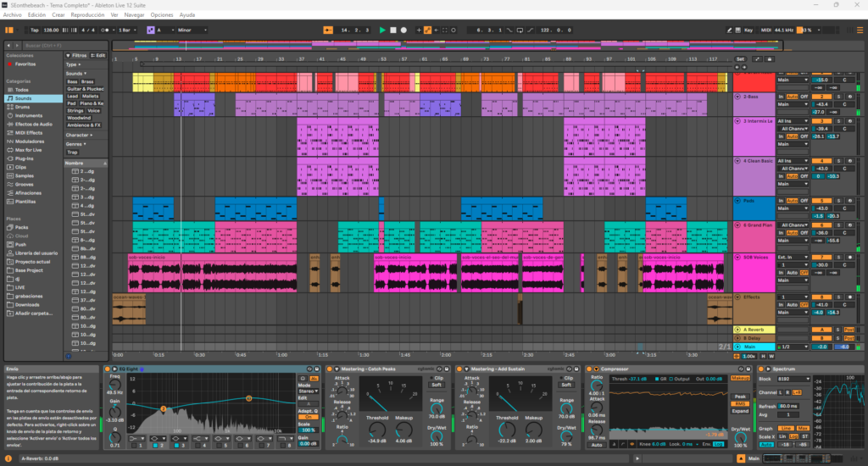Open the Spectrum Block size dropdown
The image size is (868, 466).
(793, 379)
